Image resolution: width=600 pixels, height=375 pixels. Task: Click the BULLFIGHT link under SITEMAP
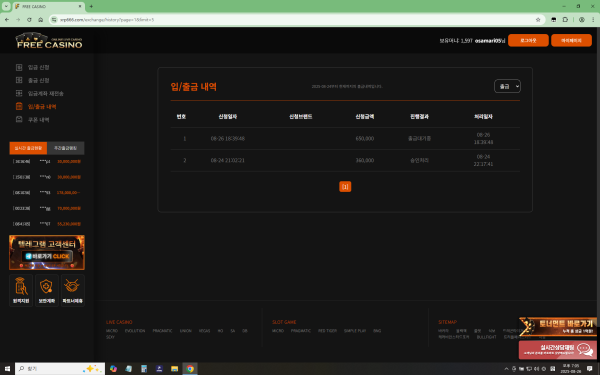tap(486, 337)
